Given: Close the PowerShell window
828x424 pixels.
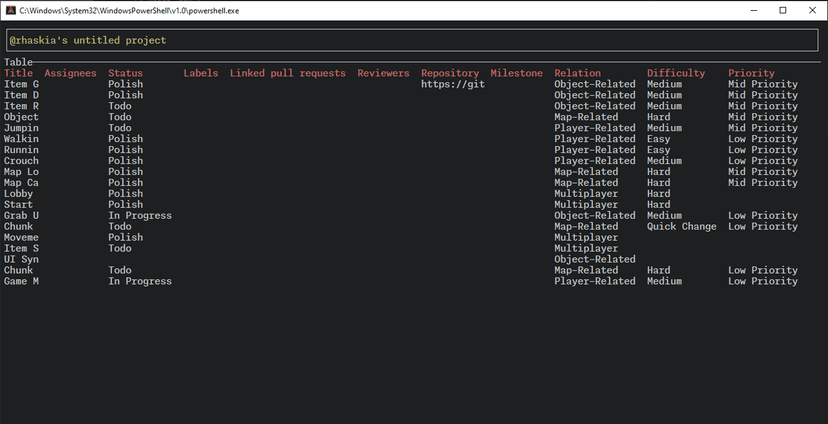Looking at the screenshot, I should [x=812, y=10].
